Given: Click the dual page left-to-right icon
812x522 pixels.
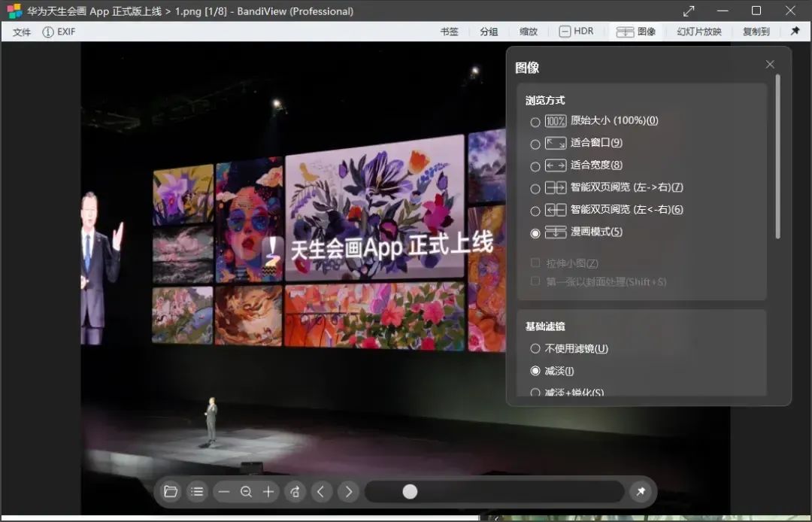Looking at the screenshot, I should (556, 187).
